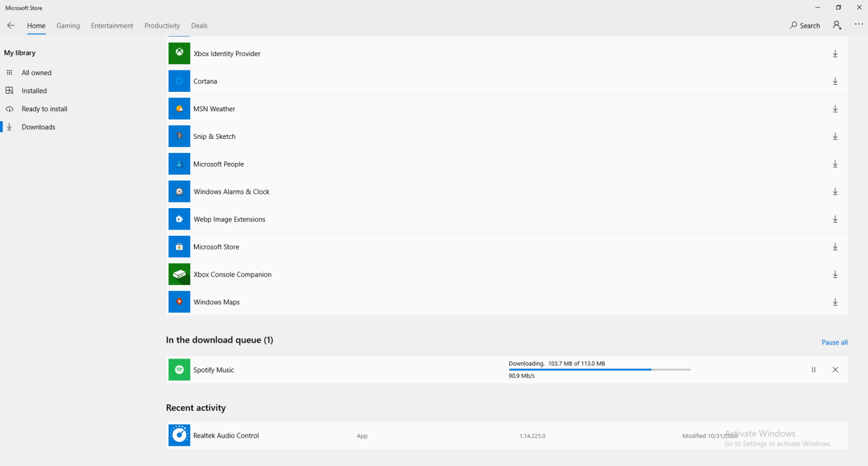868x466 pixels.
Task: Switch to the Productivity tab
Action: [x=162, y=26]
